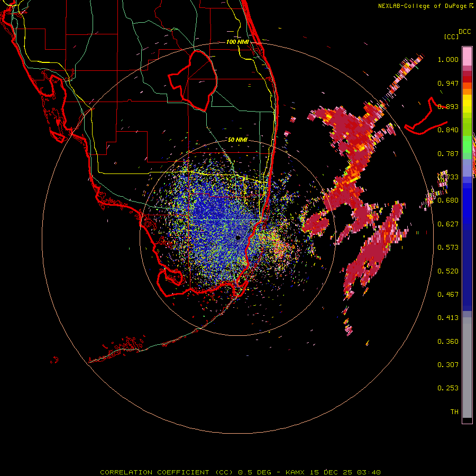The width and height of the screenshot is (476, 476).
Task: Click the 0.947 legend value
Action: coord(448,83)
